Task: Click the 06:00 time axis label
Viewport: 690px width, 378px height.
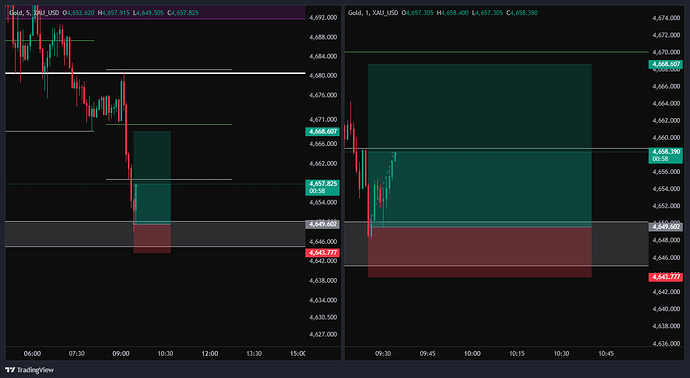Action: (x=32, y=353)
